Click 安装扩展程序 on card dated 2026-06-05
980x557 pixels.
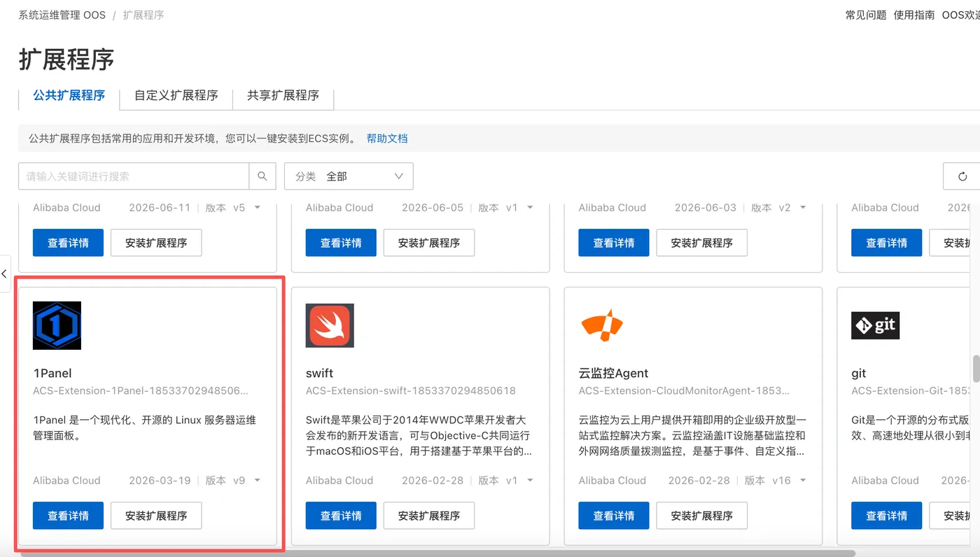(429, 243)
